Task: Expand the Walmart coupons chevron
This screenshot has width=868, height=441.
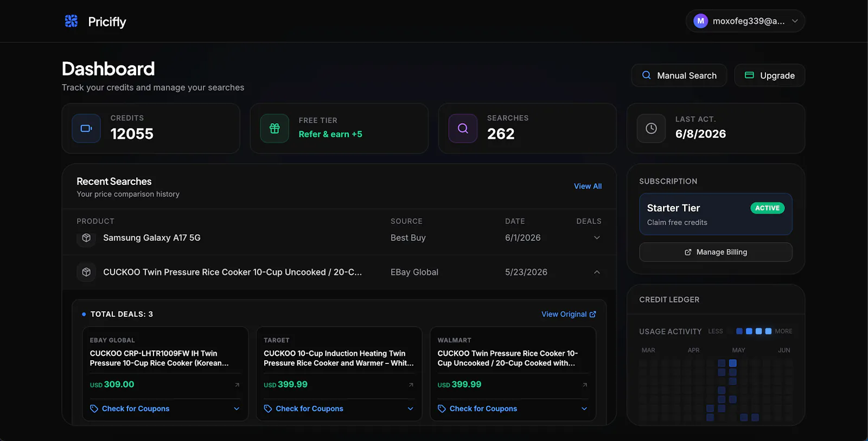Action: pyautogui.click(x=584, y=408)
